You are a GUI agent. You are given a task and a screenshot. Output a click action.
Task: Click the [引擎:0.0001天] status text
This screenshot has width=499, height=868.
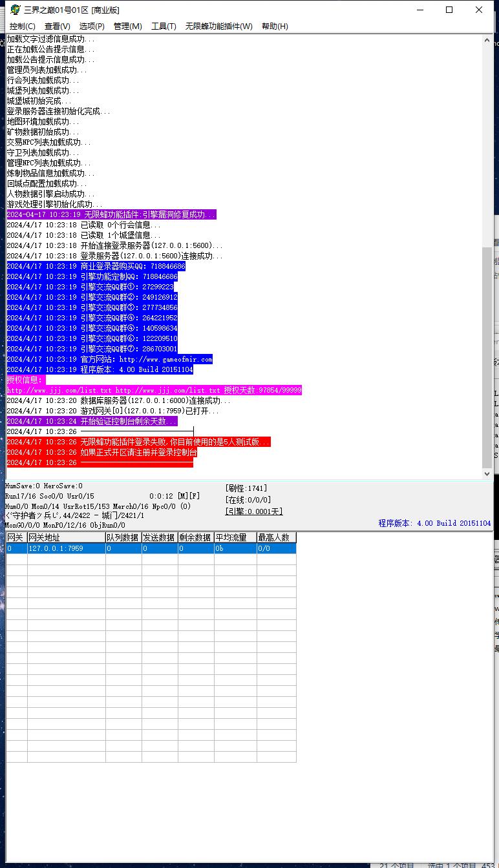pos(254,512)
